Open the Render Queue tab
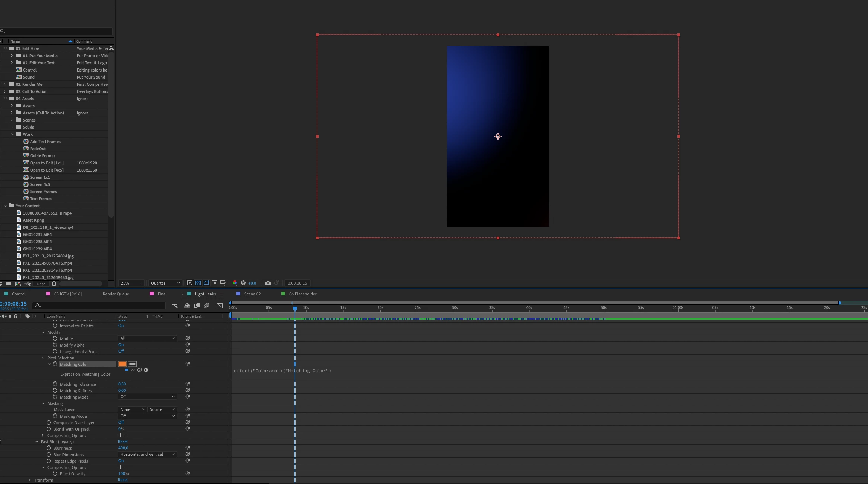868x484 pixels. [x=116, y=294]
